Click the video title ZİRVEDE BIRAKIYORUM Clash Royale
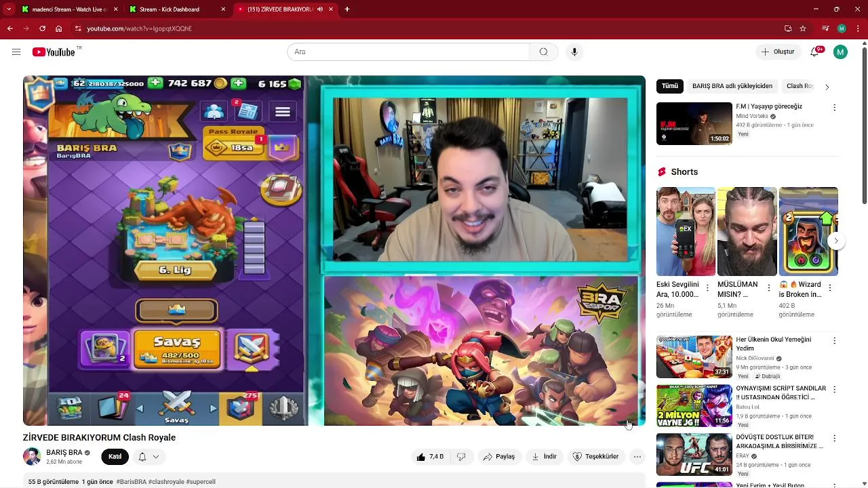 (x=99, y=438)
